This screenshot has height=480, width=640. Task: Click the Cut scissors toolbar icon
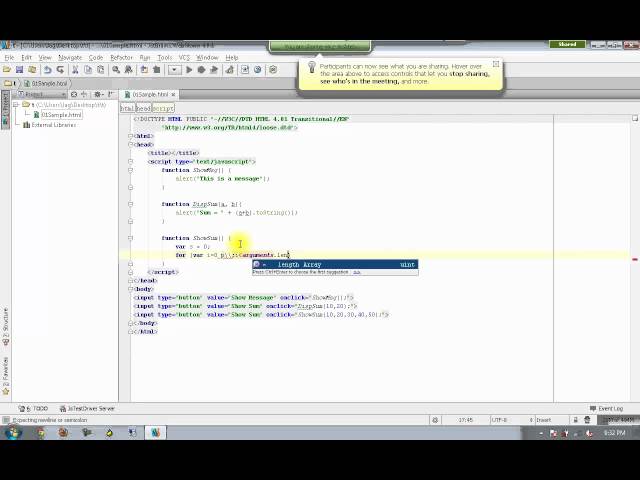(x=75, y=70)
